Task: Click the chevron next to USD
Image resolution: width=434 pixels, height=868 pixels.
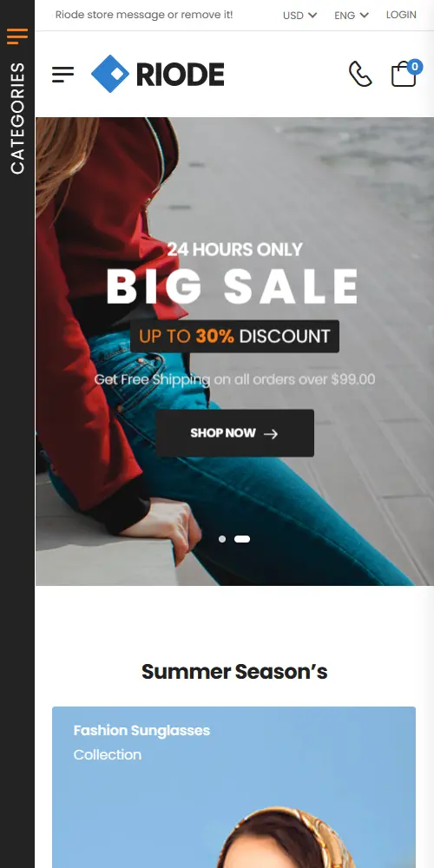Action: [x=312, y=15]
